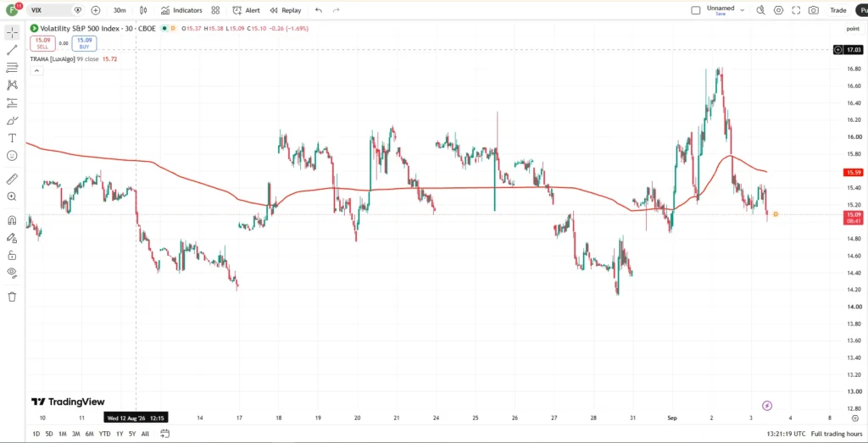The width and height of the screenshot is (868, 443).
Task: Select the 1Y date range
Action: click(x=119, y=434)
